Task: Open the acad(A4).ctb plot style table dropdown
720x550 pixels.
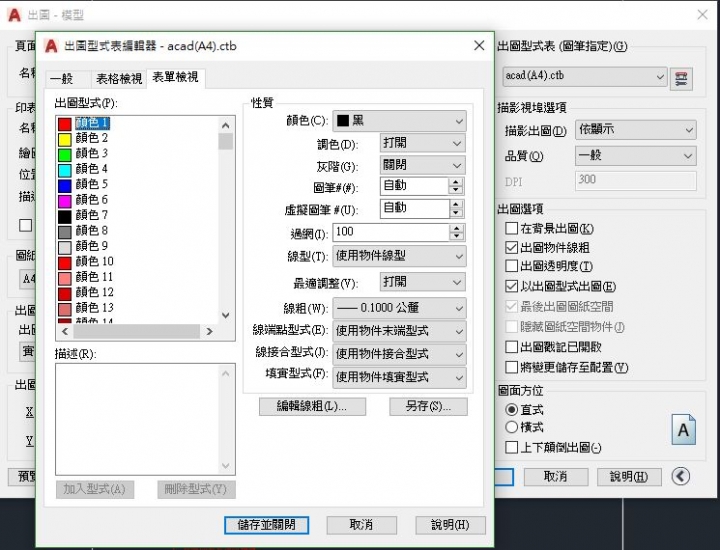Action: pyautogui.click(x=585, y=76)
